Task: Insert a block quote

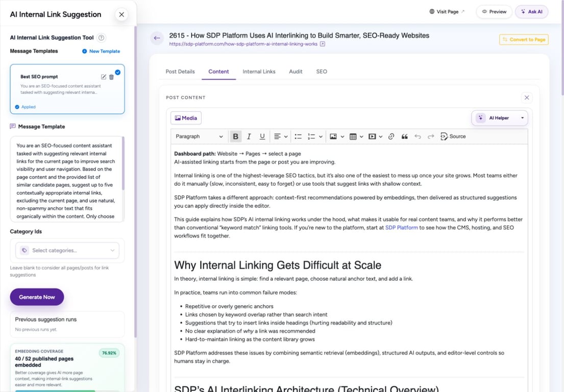Action: point(405,137)
